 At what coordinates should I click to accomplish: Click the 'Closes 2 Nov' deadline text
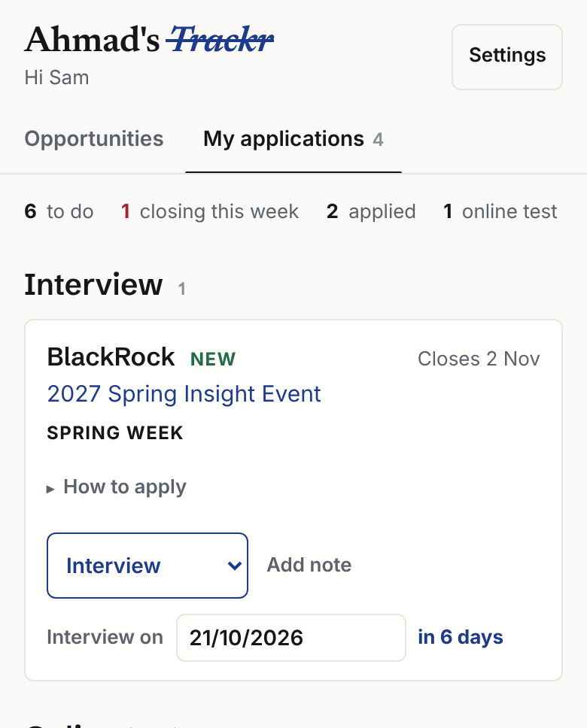[x=479, y=359]
